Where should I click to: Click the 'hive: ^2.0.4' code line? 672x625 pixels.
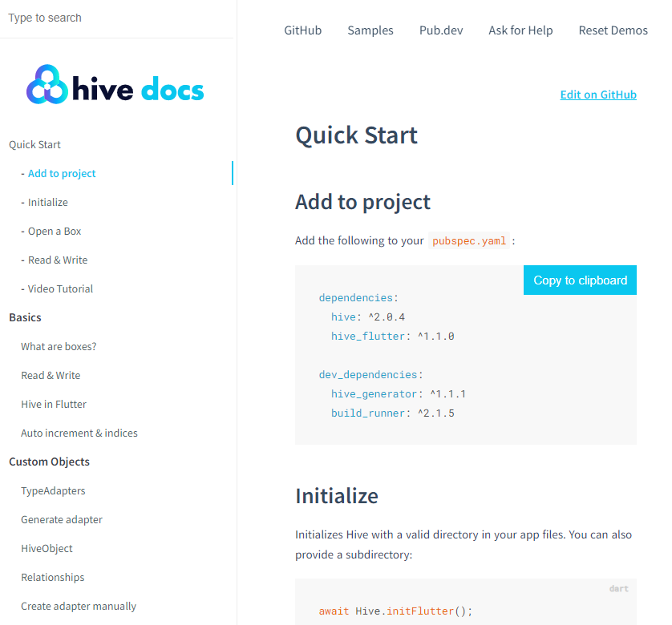(x=368, y=317)
